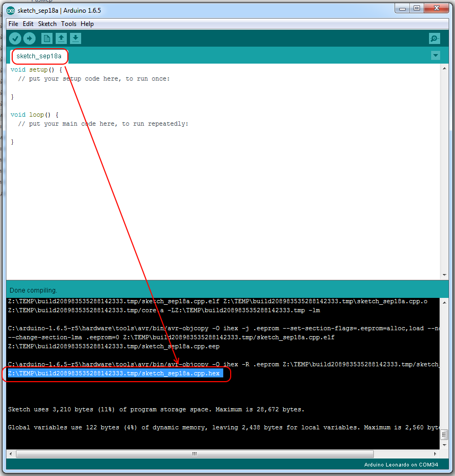Click the 'put your setup code here' comment
Viewport: 455px width, 476px height.
94,79
